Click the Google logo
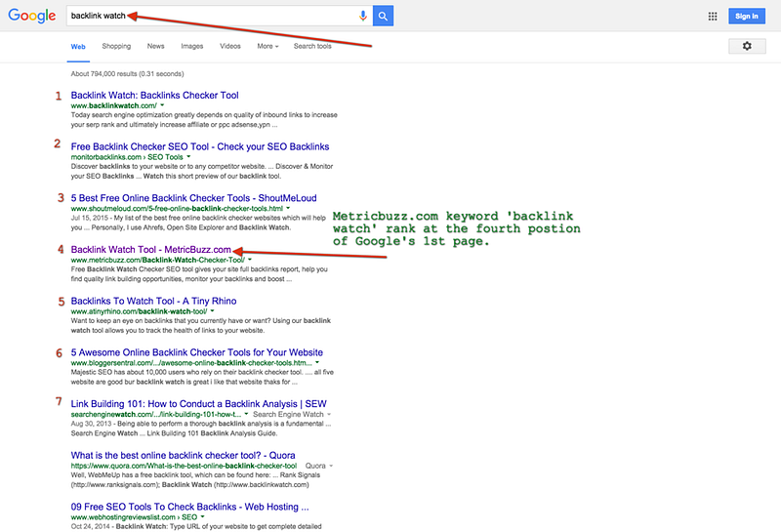 pyautogui.click(x=32, y=16)
